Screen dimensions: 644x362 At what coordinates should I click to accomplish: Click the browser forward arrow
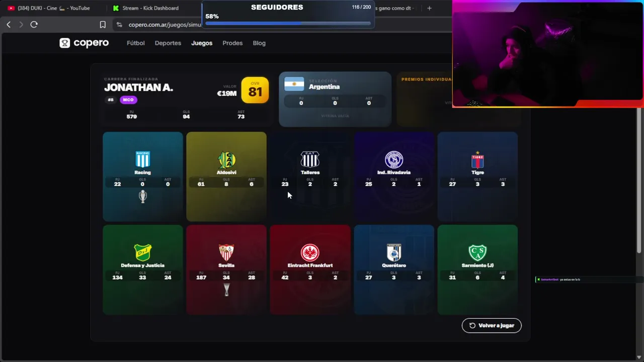[21, 24]
